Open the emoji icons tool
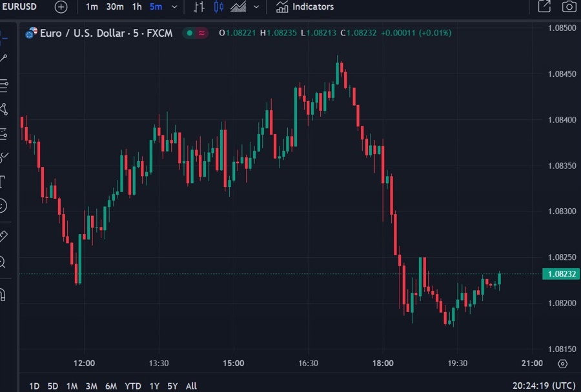 (3, 206)
